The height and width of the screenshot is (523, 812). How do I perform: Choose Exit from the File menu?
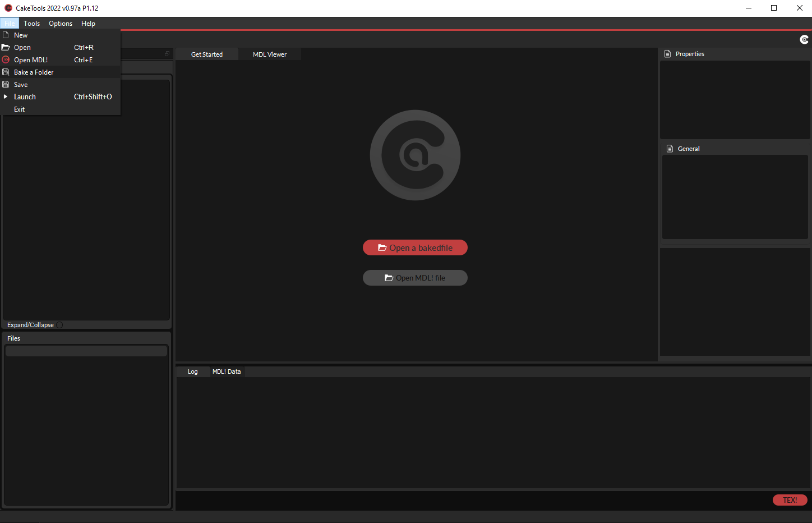(61, 109)
